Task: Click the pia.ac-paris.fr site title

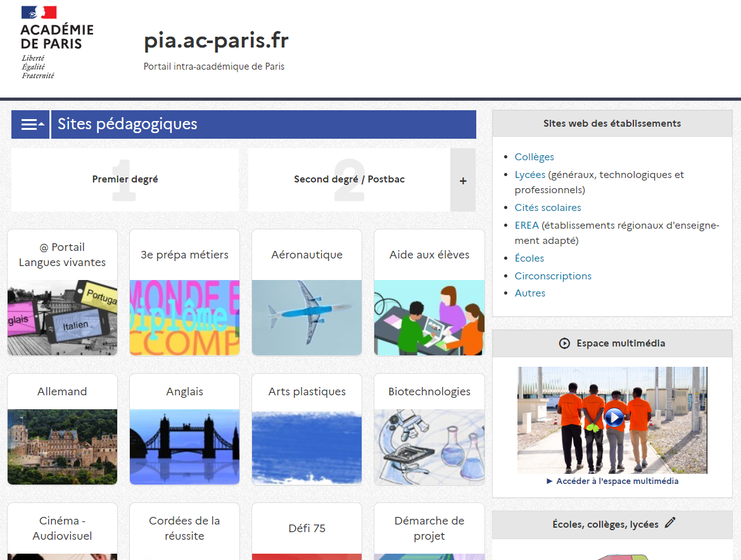Action: tap(216, 41)
